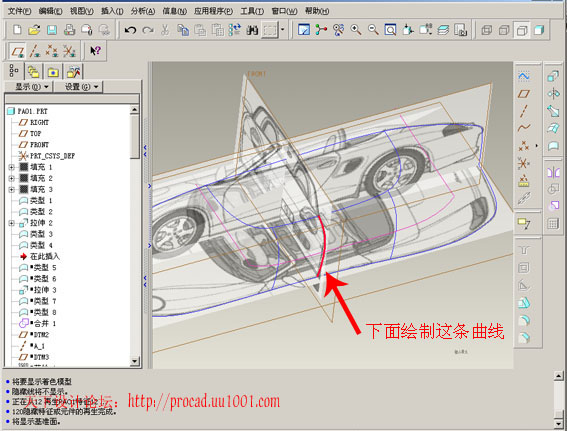The height and width of the screenshot is (431, 567).
Task: Select the Sketch tool icon
Action: tap(524, 76)
